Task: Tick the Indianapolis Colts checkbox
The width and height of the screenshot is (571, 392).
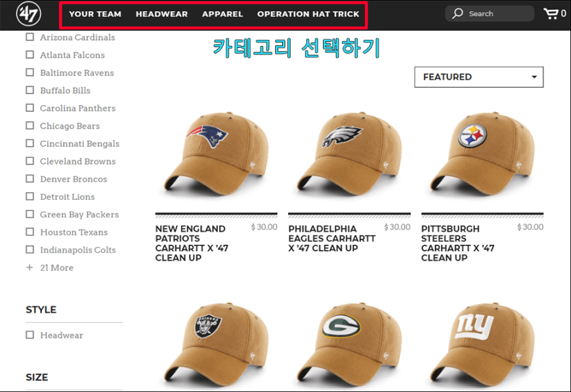Action: pos(30,250)
